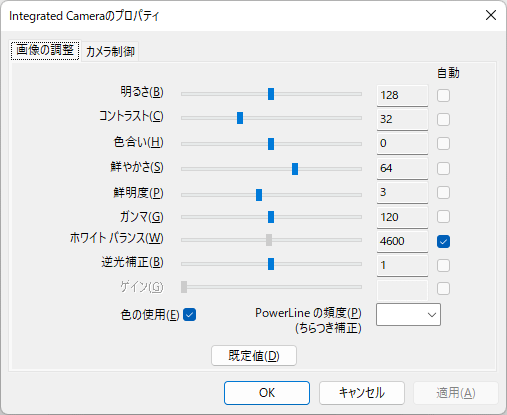Click the 鮮やかさ slider thumb
Screen dimensions: 507x415
295,169
